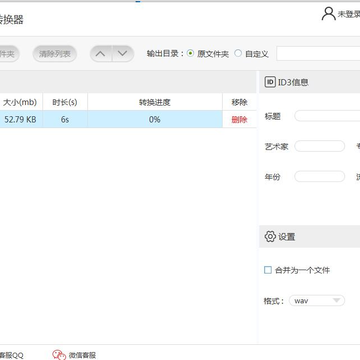This screenshot has width=360, height=360.
Task: Click the 转换进度 column header
Action: click(155, 102)
